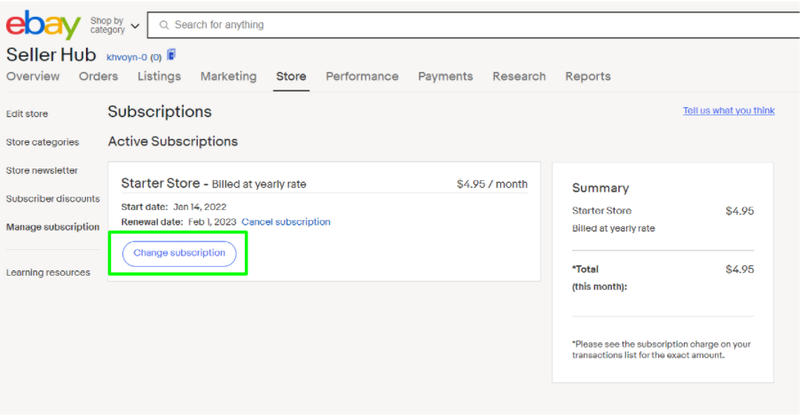Click the subscription charge footnote text
800x415 pixels.
[661, 350]
